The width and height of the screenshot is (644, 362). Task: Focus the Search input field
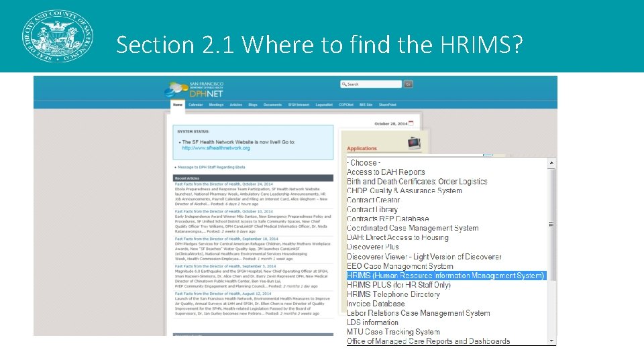click(x=371, y=84)
